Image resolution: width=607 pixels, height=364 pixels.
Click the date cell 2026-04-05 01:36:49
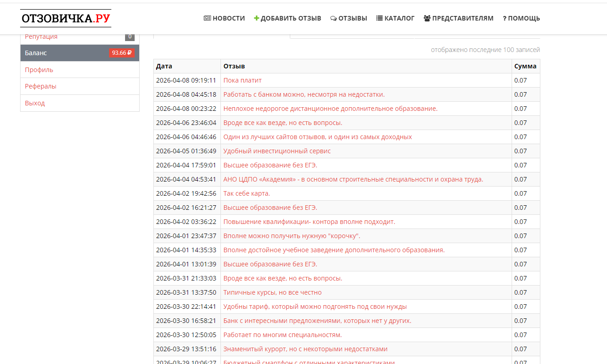click(186, 151)
